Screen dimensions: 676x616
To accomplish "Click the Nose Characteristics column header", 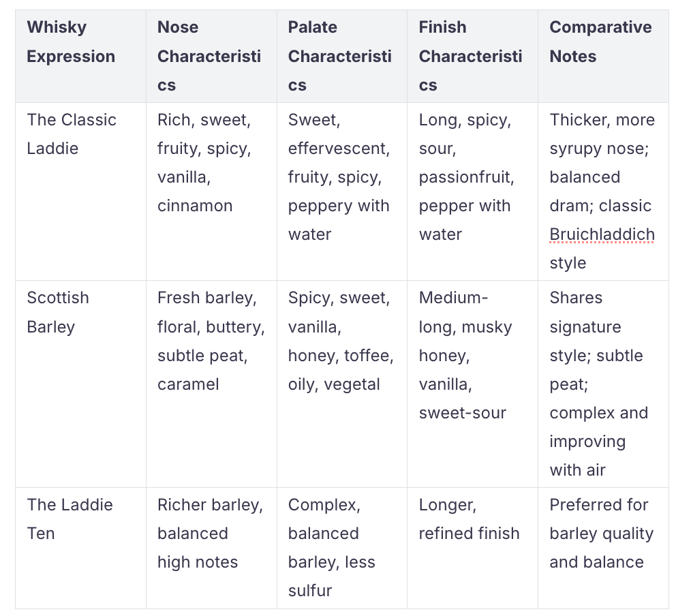I will pos(209,56).
